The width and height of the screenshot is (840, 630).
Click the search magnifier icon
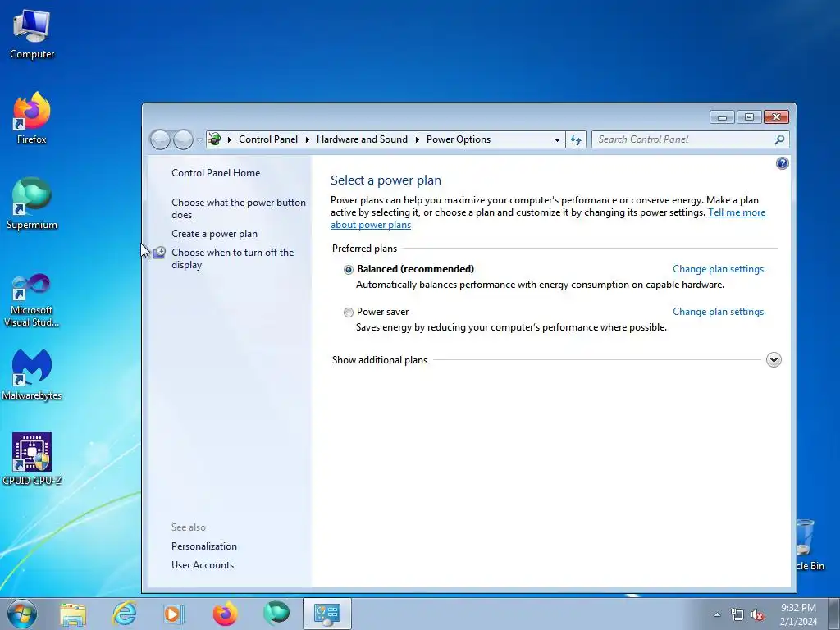coord(779,139)
